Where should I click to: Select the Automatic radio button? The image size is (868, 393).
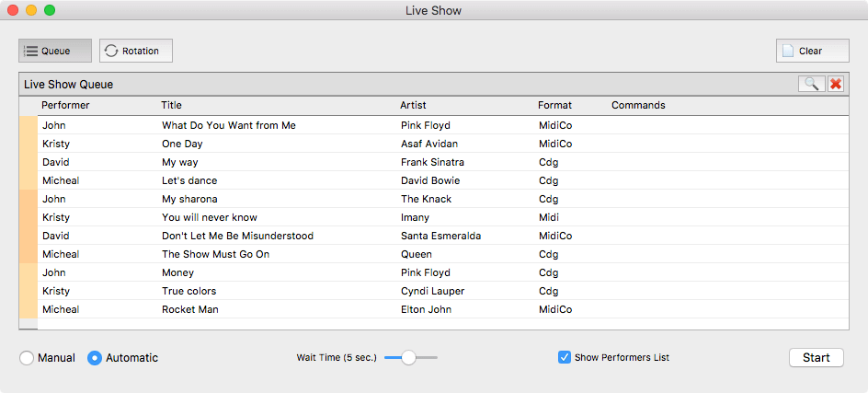[95, 358]
